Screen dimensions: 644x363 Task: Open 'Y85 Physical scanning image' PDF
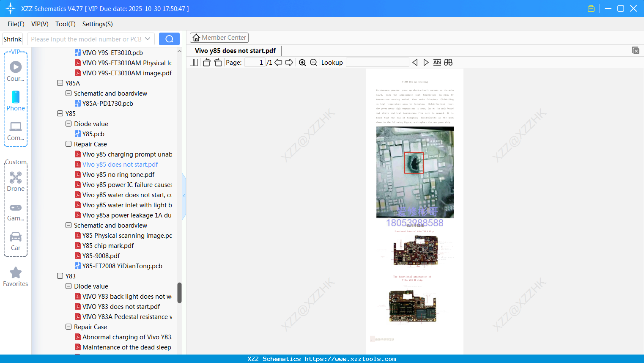pos(127,235)
